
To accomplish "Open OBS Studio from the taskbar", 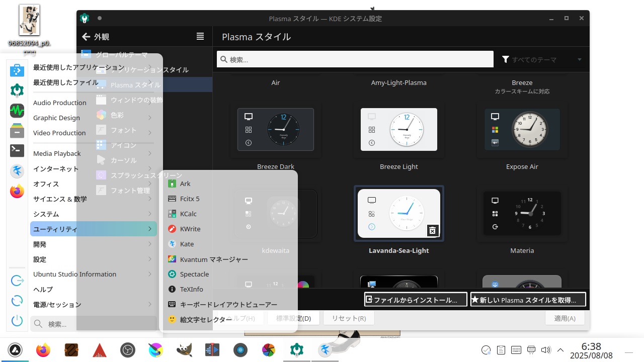I will point(128,350).
